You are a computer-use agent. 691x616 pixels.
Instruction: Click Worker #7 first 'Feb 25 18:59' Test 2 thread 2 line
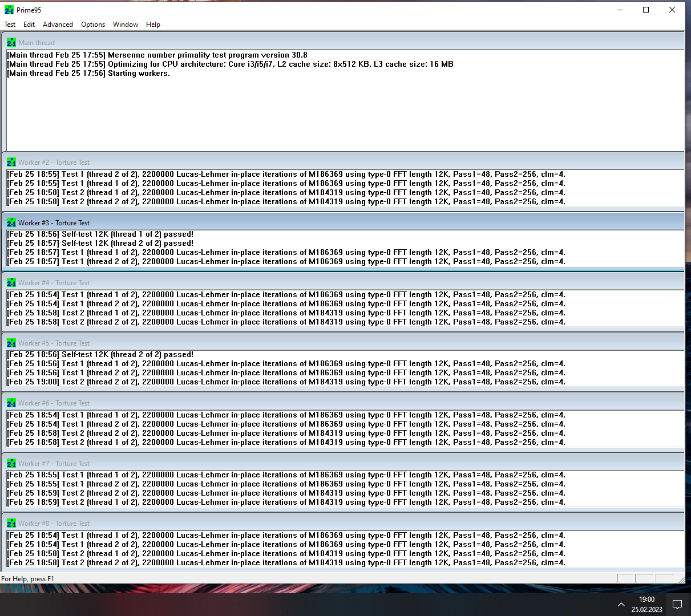(286, 493)
